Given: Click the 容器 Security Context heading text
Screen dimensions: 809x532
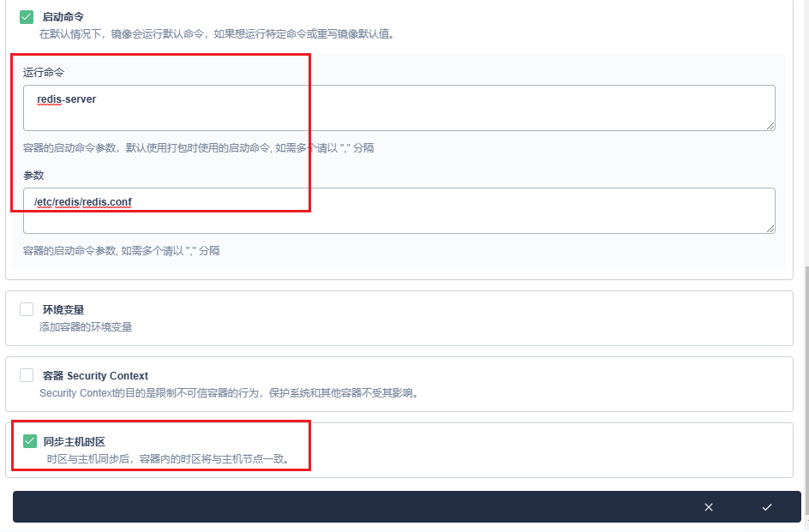Looking at the screenshot, I should [95, 376].
